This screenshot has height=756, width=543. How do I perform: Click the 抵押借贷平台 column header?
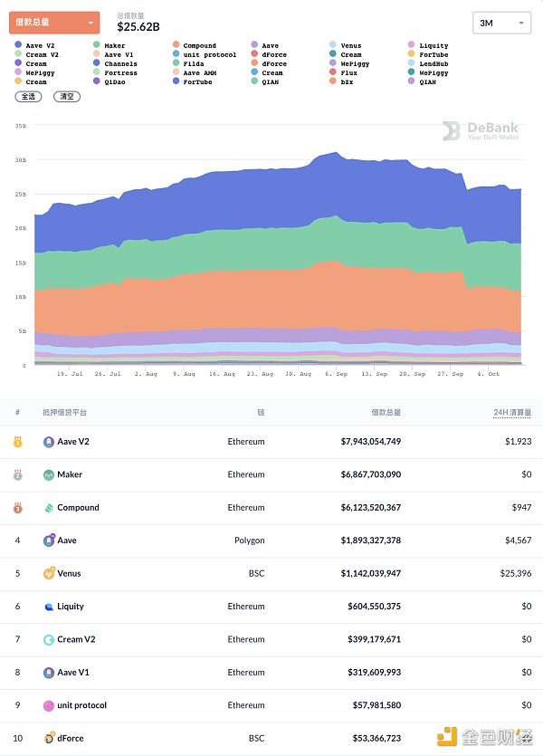pyautogui.click(x=66, y=412)
